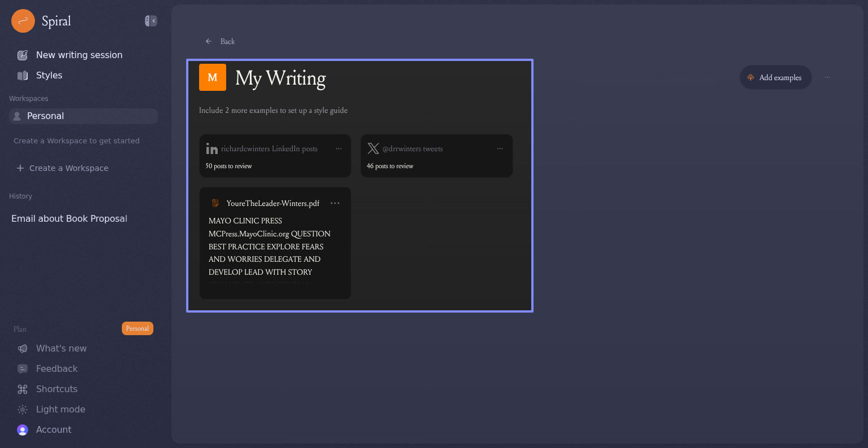Open Account avatar icon
Image resolution: width=868 pixels, height=448 pixels.
click(x=23, y=430)
